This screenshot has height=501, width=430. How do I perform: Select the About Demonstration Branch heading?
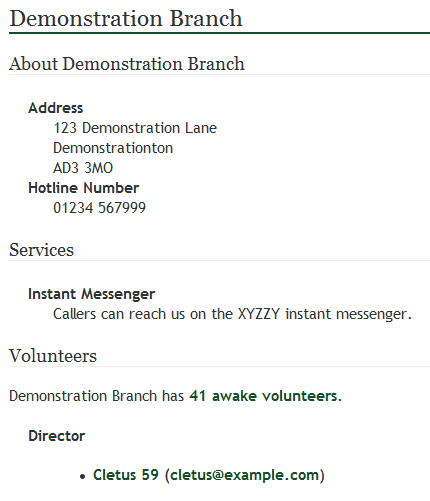pyautogui.click(x=127, y=64)
